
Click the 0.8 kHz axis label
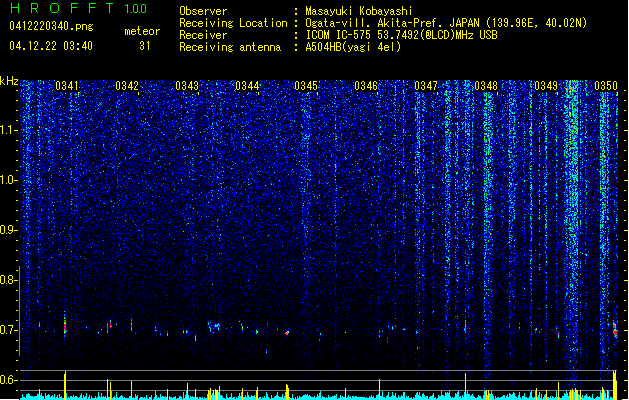click(x=9, y=280)
